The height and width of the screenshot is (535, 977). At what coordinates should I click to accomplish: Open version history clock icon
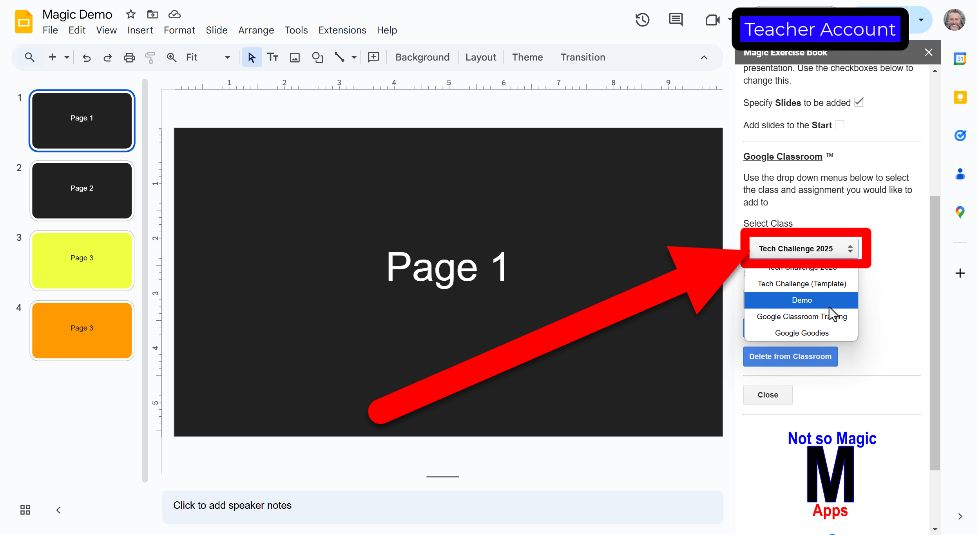(x=642, y=20)
